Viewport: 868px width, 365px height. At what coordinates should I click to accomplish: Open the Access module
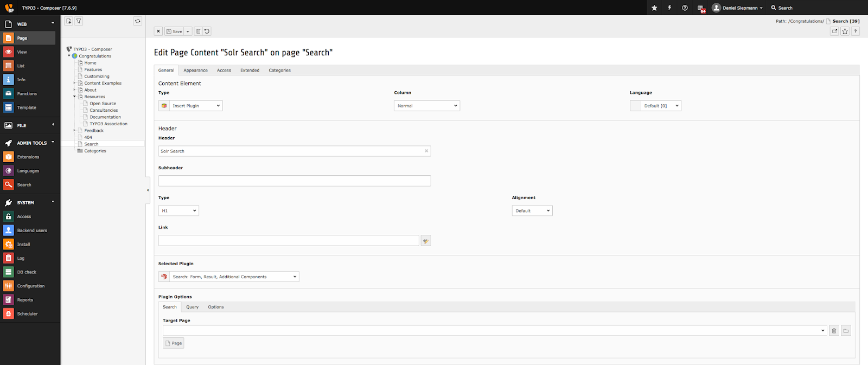[x=28, y=216]
